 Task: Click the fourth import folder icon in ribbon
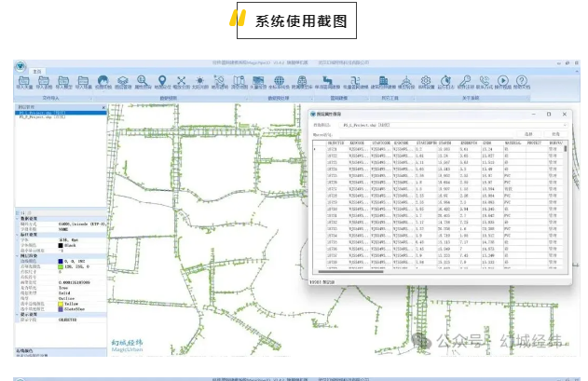[x=83, y=82]
